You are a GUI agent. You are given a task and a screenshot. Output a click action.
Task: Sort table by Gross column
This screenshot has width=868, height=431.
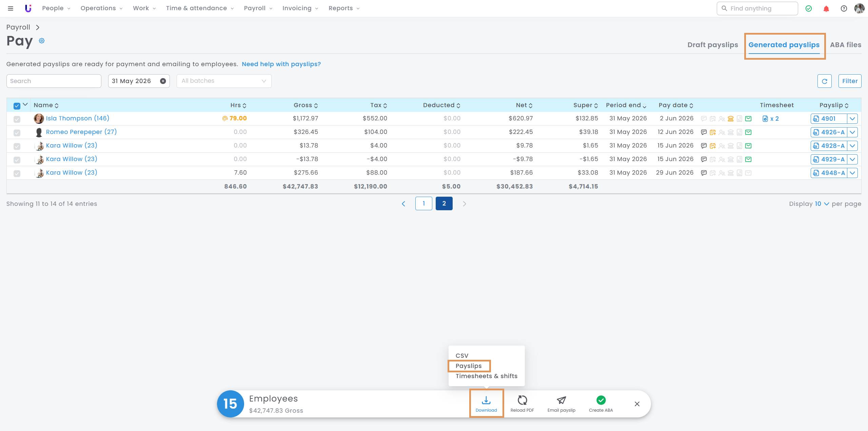(306, 105)
